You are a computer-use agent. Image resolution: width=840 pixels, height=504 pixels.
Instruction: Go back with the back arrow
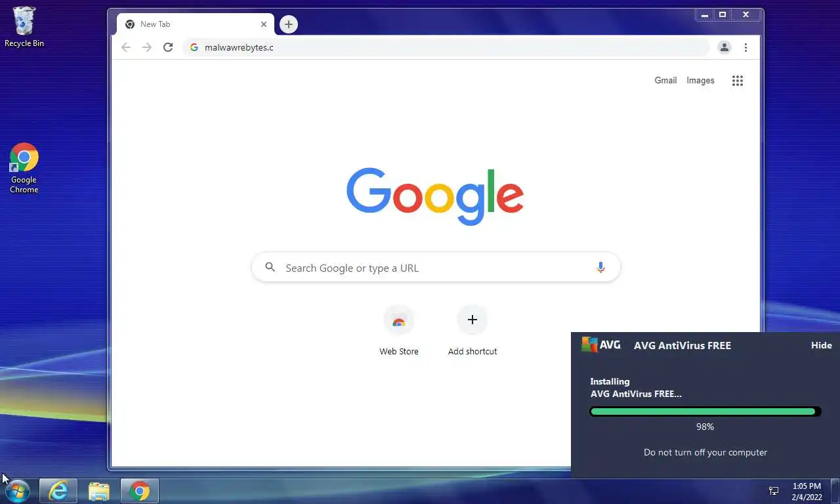pos(126,47)
